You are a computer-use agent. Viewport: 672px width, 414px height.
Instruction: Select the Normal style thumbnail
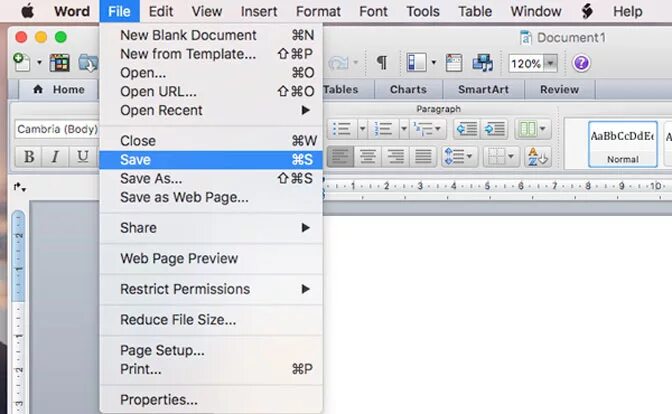pos(623,144)
